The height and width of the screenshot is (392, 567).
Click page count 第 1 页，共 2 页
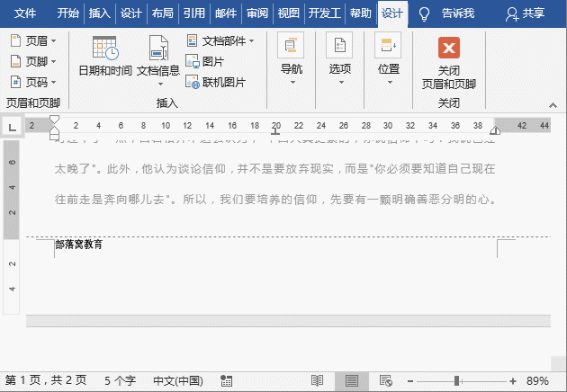pyautogui.click(x=46, y=380)
